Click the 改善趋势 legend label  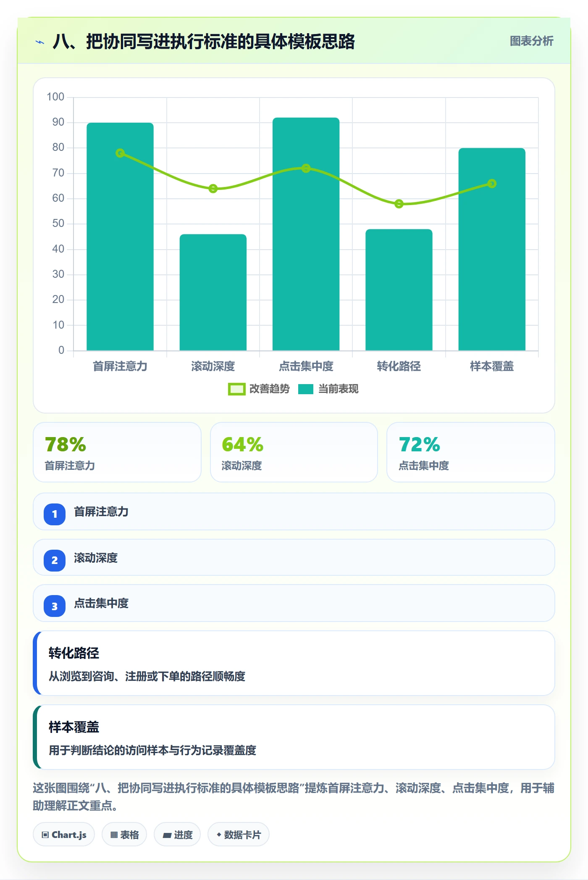269,389
